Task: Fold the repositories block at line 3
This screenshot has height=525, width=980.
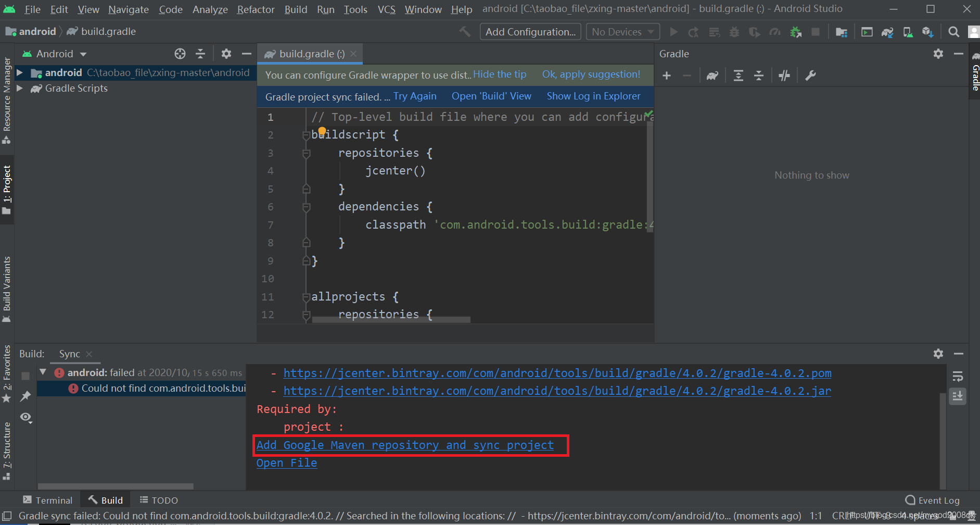Action: pos(307,153)
